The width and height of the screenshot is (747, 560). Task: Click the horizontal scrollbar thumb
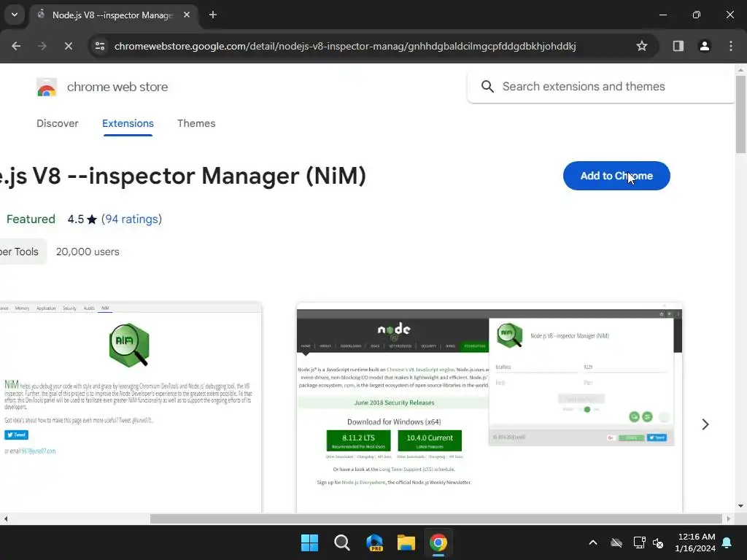[436, 518]
